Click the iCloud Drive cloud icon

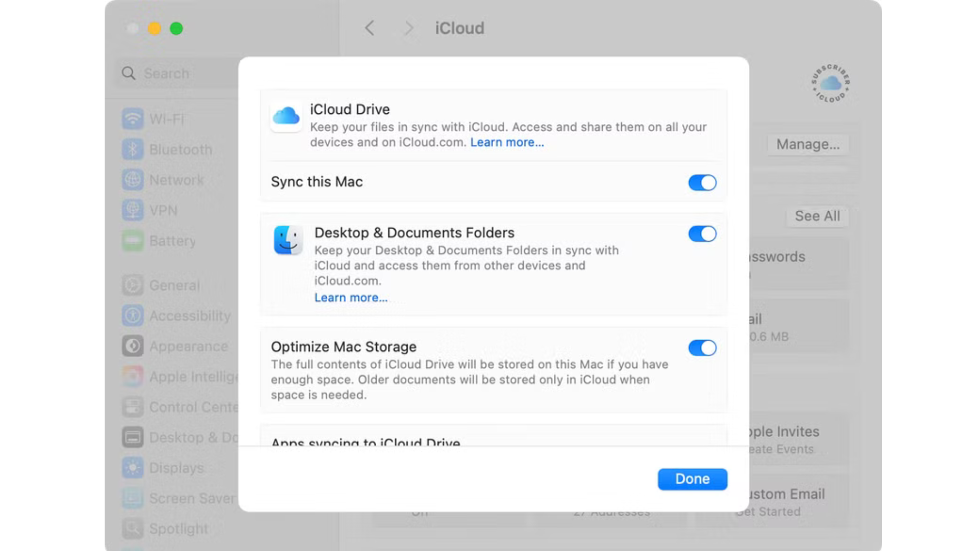pos(286,116)
